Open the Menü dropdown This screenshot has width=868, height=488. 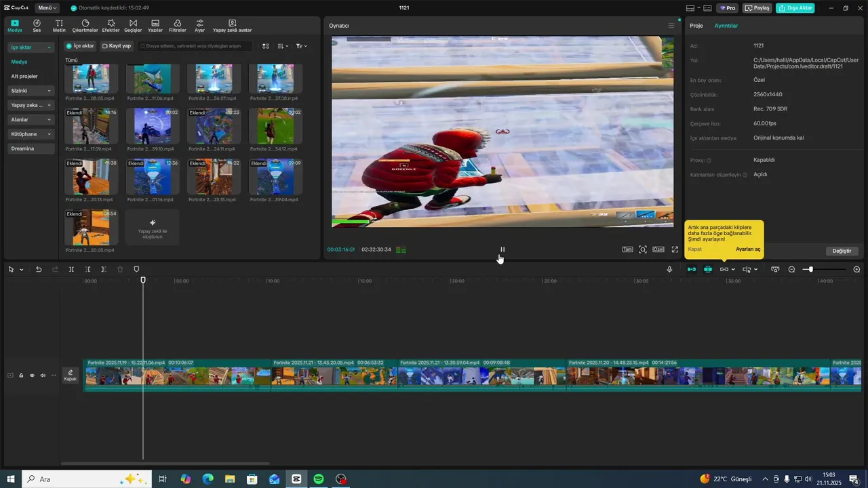[x=47, y=8]
